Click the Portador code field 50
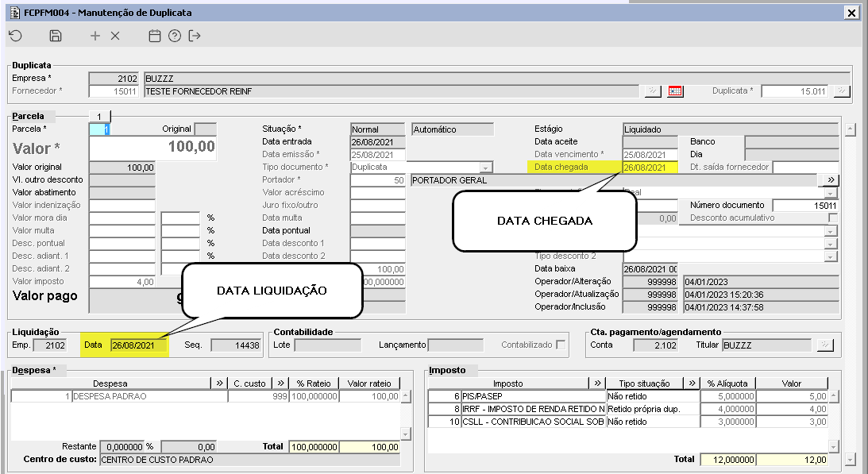868x474 pixels. coord(377,180)
